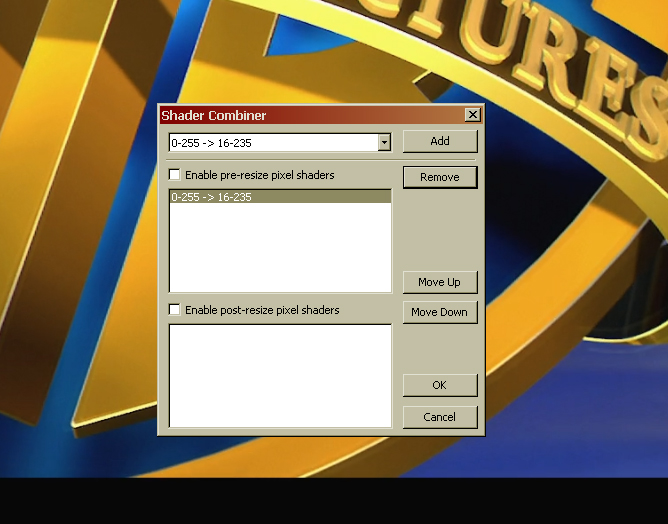Click the Move Down button

[x=440, y=312]
